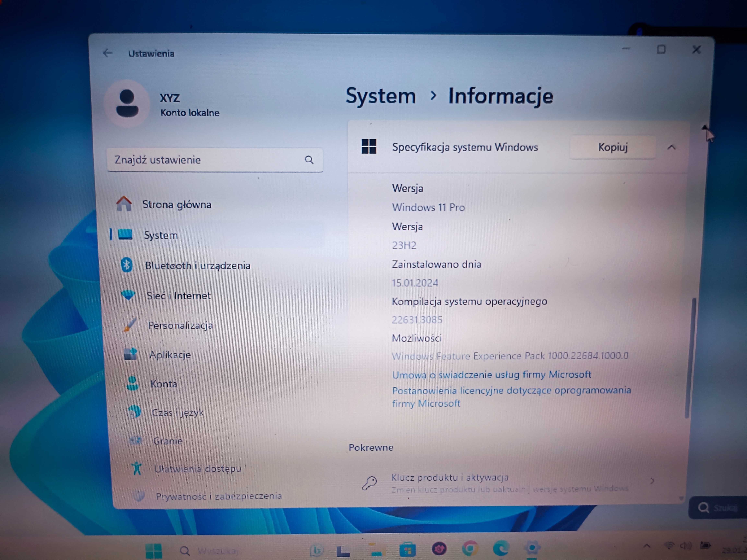Click the Settings gear on taskbar

[x=532, y=548]
